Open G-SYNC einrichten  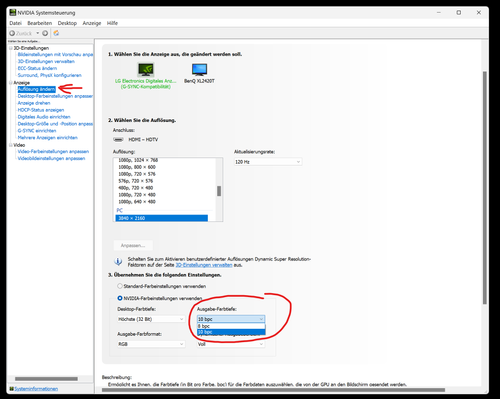pyautogui.click(x=37, y=131)
